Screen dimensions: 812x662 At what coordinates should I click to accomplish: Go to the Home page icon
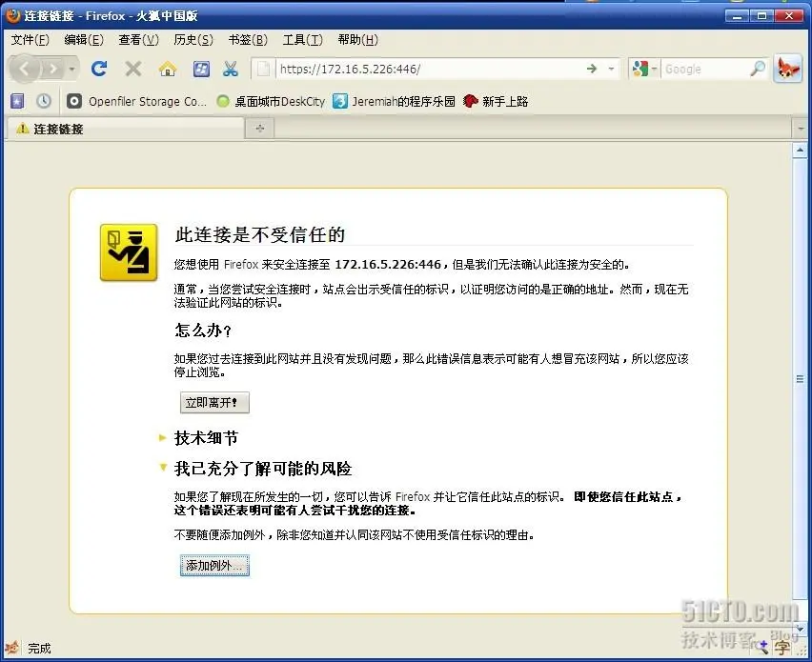(168, 69)
